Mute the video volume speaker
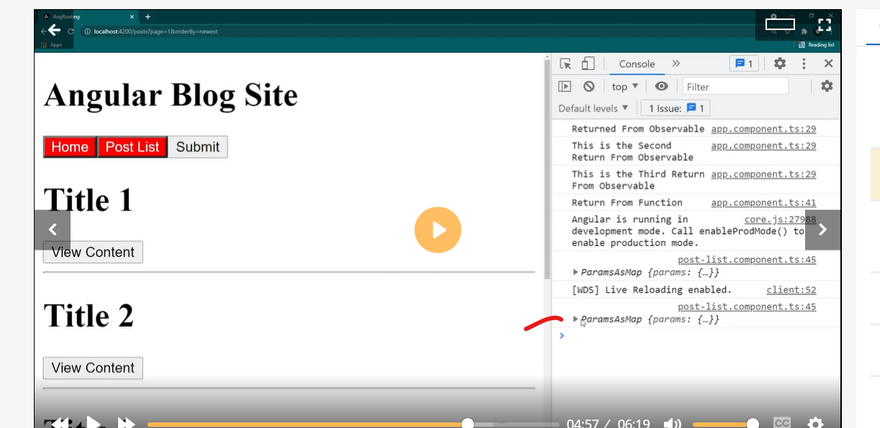The height and width of the screenshot is (428, 880). click(675, 423)
